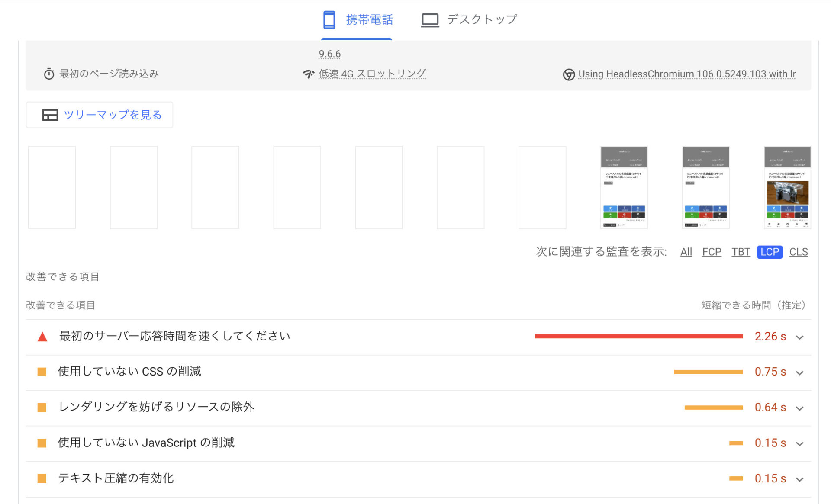The image size is (831, 504).
Task: Select the All audit filter
Action: pos(686,252)
